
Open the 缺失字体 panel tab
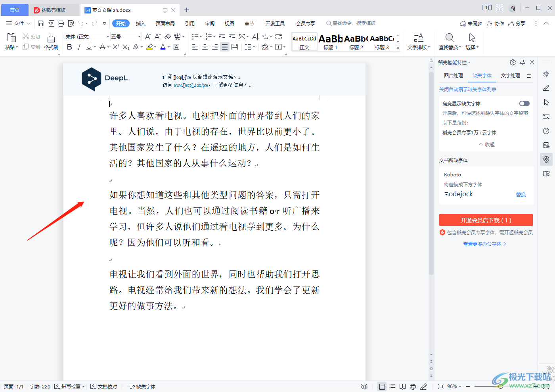click(482, 75)
